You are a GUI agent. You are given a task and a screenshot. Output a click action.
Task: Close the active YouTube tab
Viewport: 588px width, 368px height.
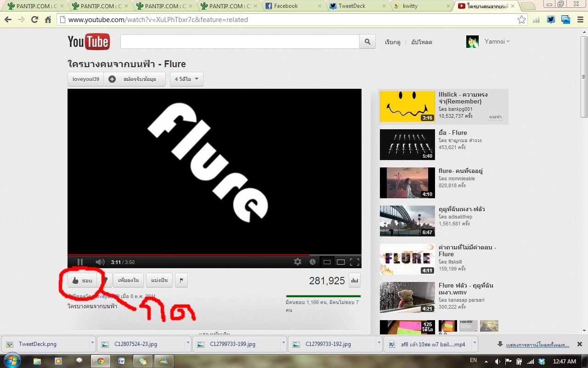pyautogui.click(x=514, y=6)
